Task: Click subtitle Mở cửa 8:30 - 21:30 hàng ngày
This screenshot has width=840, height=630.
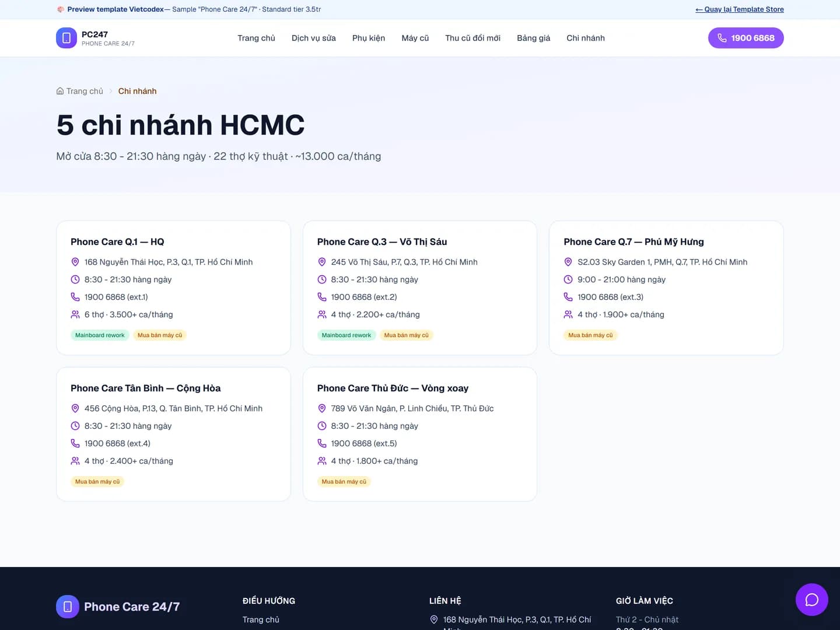Action: coord(218,156)
